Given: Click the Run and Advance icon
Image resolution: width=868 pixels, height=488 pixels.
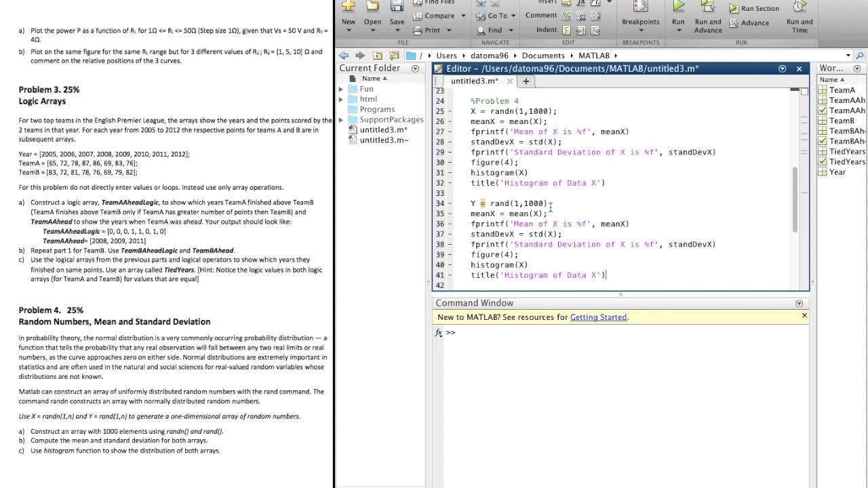Looking at the screenshot, I should pos(707,6).
